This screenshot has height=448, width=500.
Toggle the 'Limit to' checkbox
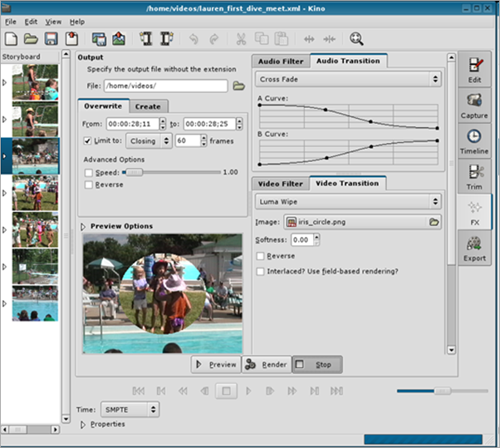click(89, 141)
